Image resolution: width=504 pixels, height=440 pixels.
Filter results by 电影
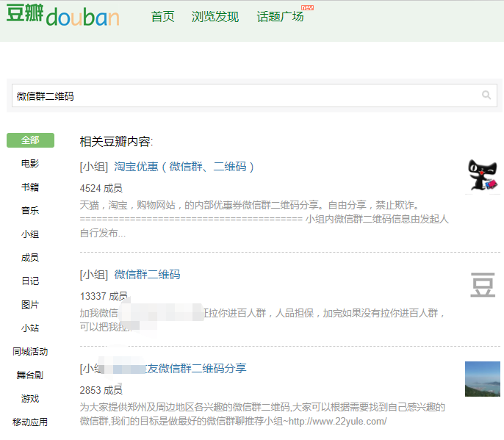coord(30,164)
